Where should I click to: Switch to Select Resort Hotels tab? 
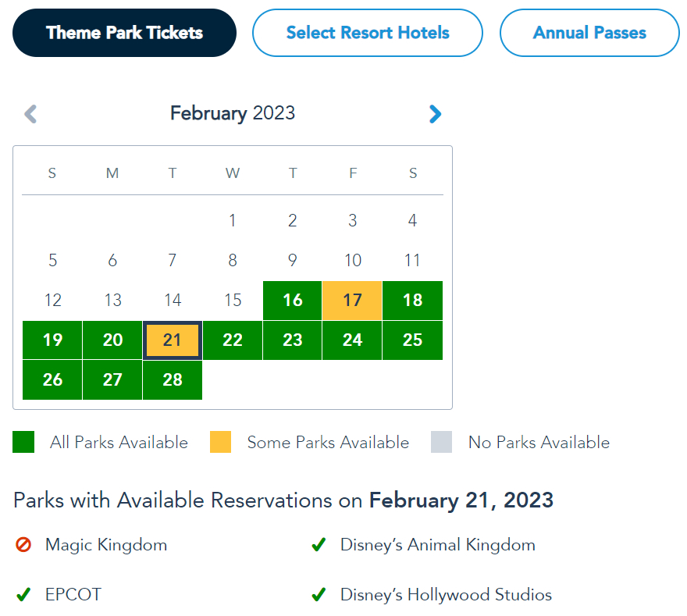point(368,33)
